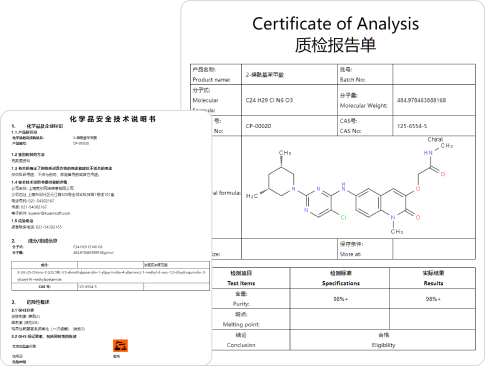Click the Certificate of Analysis title
This screenshot has height=366, width=485.
(x=335, y=24)
